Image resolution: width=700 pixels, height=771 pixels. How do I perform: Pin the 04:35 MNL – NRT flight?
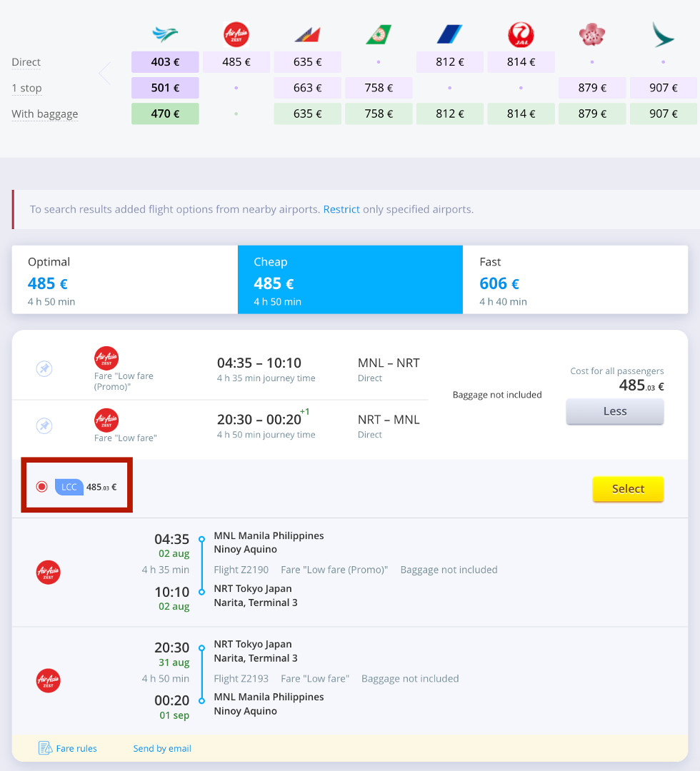(44, 369)
